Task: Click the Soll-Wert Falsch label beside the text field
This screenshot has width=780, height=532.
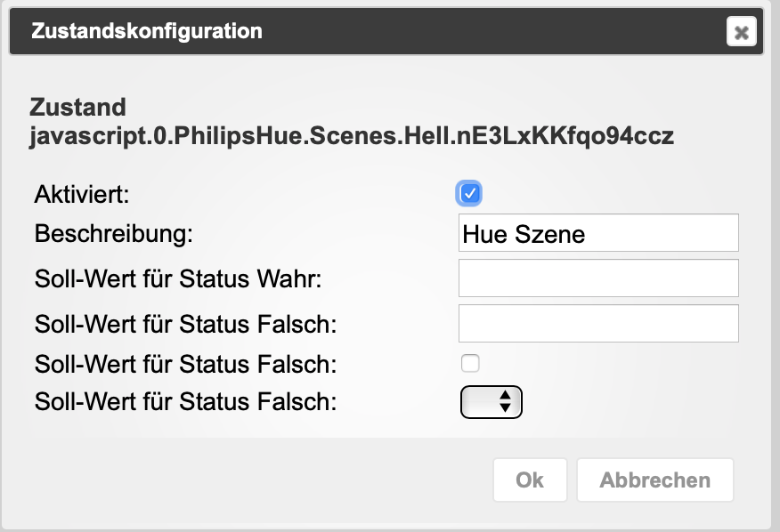Action: [x=185, y=325]
